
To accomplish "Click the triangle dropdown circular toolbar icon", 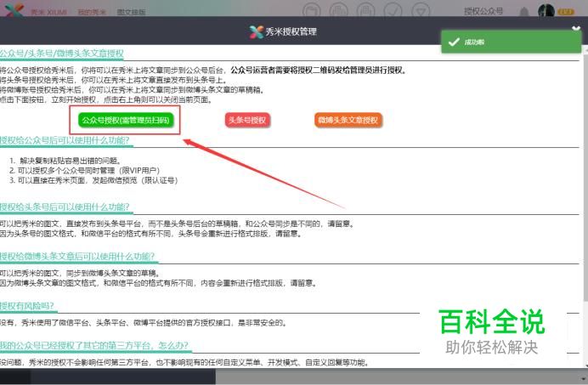I will coord(421,10).
